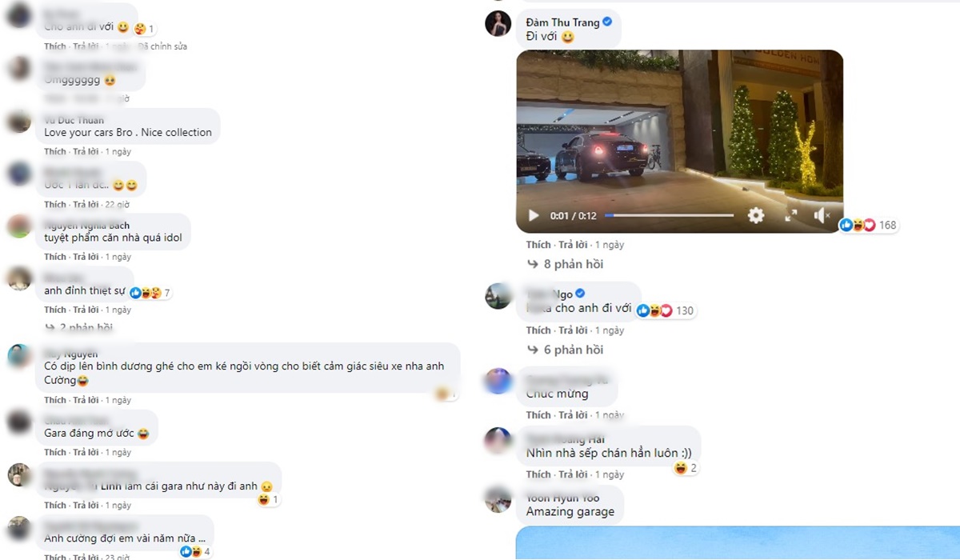View the 168 reactions on video comment
This screenshot has width=960, height=560.
point(869,226)
